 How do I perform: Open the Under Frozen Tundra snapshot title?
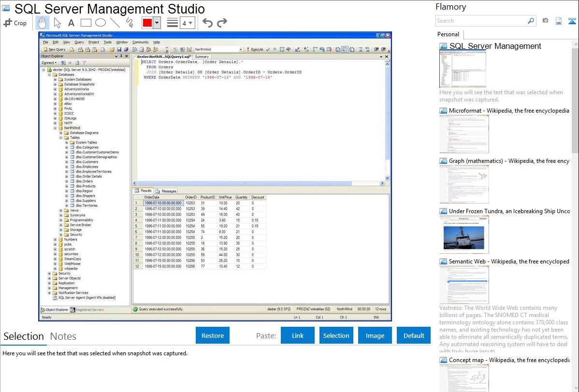pos(509,211)
